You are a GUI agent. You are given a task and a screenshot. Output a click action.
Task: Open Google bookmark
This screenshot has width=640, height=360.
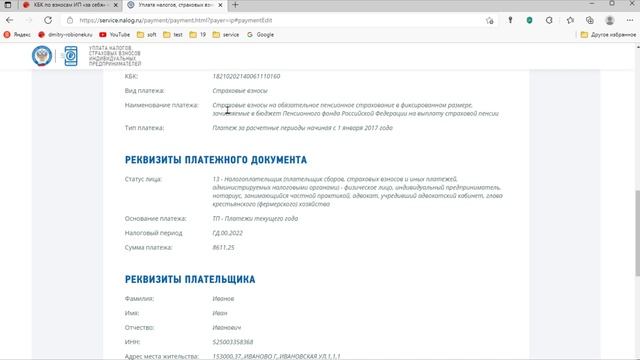260,35
